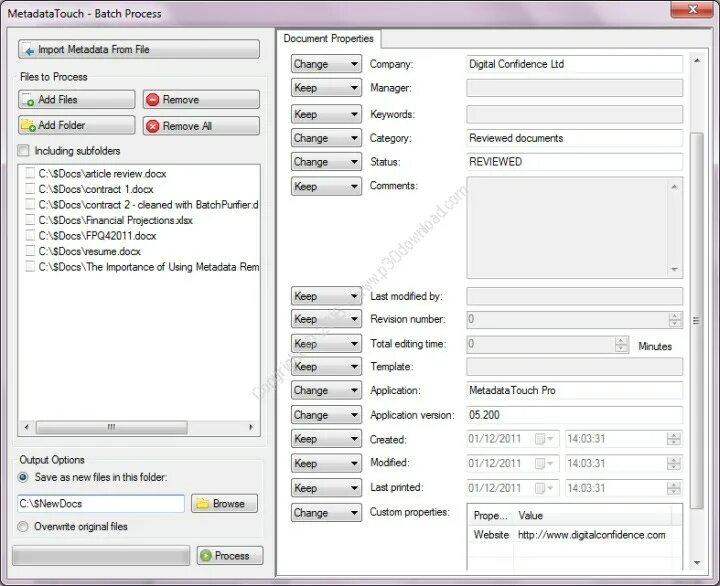This screenshot has width=720, height=586.
Task: Click the Add Folder button
Action: [x=77, y=125]
